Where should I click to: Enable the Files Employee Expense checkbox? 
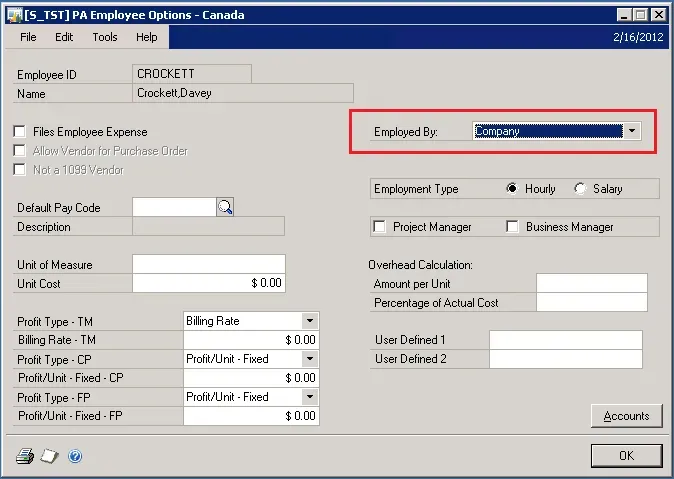pyautogui.click(x=20, y=132)
